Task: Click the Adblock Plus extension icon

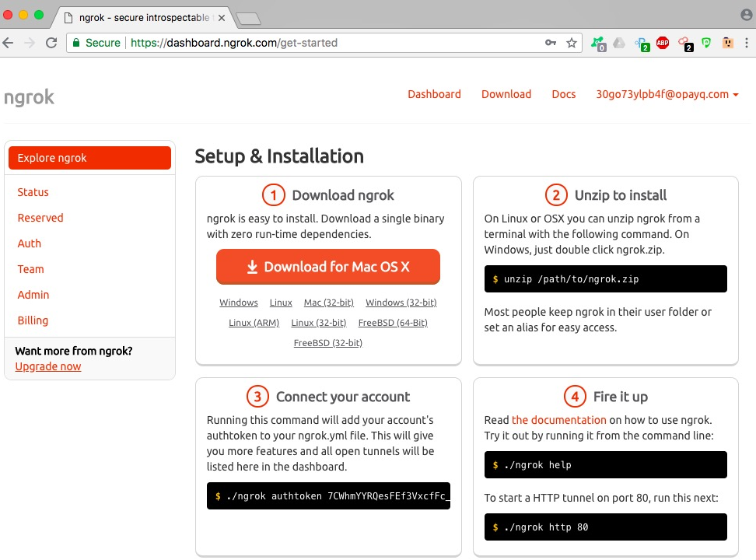Action: point(663,44)
